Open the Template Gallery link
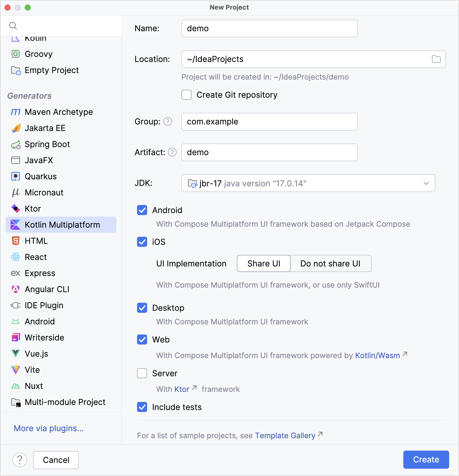Viewport: 459px width, 476px height. [285, 435]
